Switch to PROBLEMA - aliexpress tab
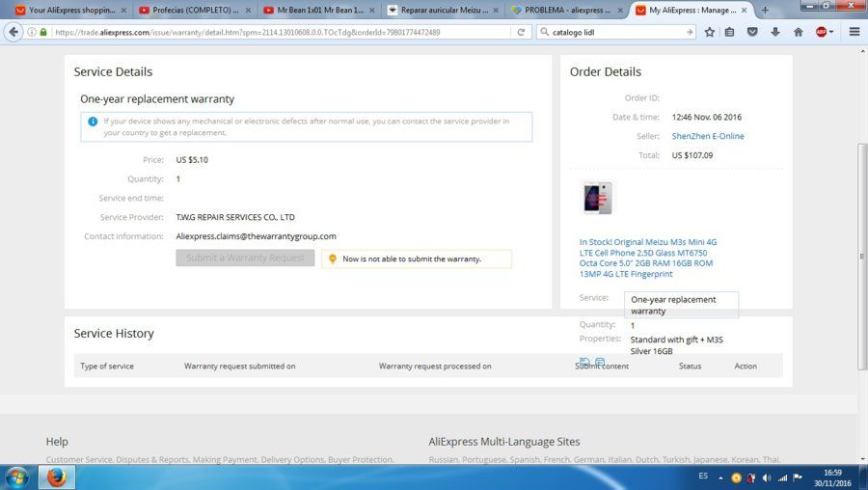 coord(567,10)
